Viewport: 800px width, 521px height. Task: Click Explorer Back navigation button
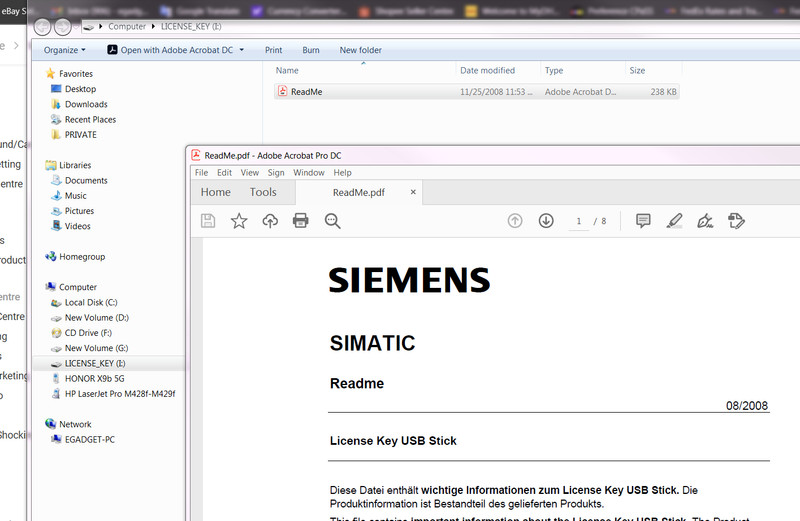click(42, 27)
